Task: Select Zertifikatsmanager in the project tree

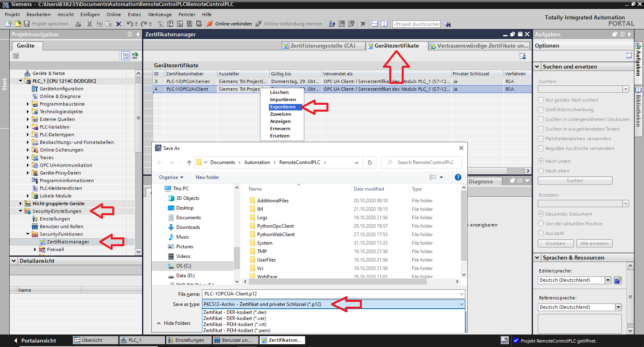Action: click(68, 242)
